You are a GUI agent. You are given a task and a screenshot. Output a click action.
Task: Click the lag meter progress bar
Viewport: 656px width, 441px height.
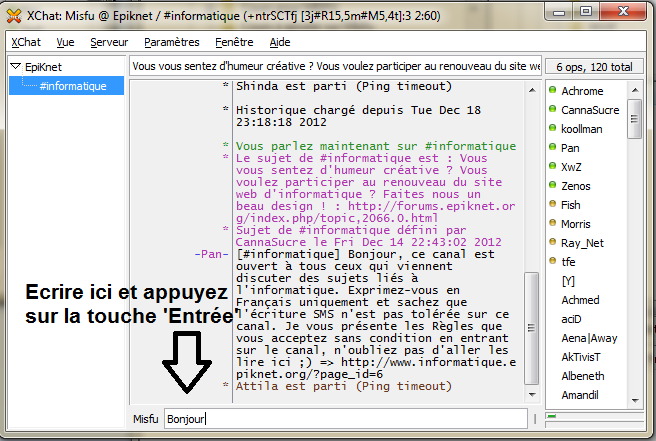point(594,416)
